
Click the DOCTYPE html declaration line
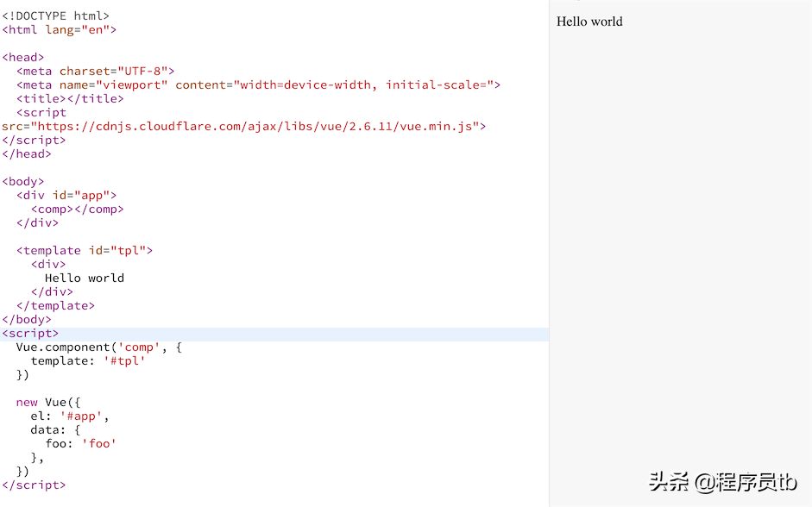click(55, 16)
